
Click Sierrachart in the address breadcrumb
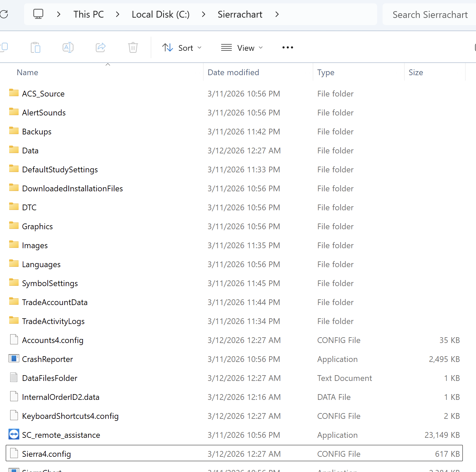pyautogui.click(x=240, y=14)
